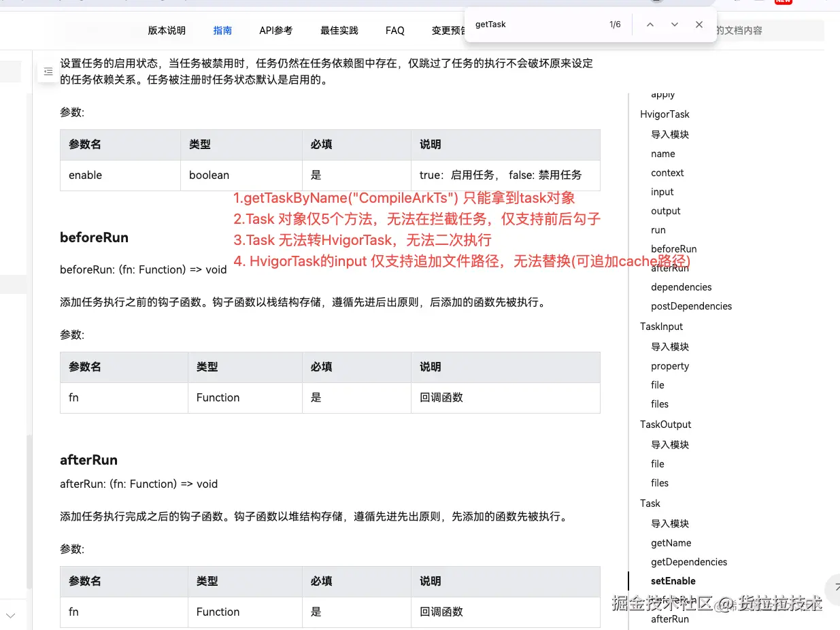The height and width of the screenshot is (630, 840).
Task: Click the afterRun section heading
Action: [88, 460]
